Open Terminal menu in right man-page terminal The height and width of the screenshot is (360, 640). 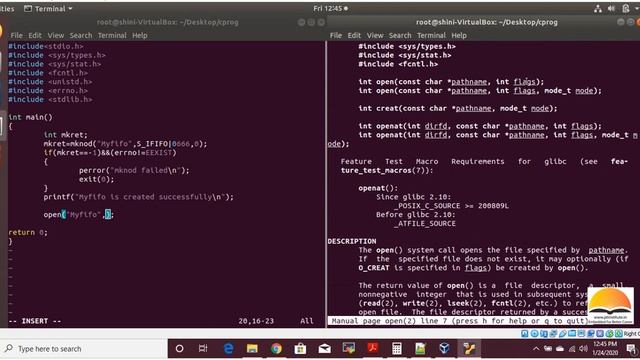431,36
